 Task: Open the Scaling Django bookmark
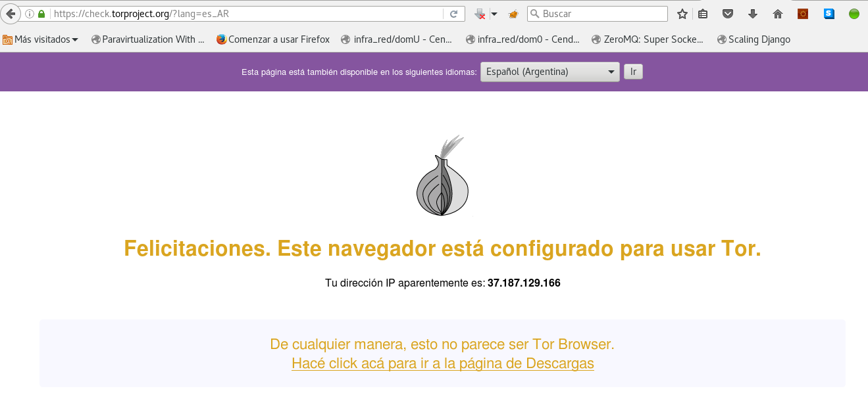[x=753, y=39]
